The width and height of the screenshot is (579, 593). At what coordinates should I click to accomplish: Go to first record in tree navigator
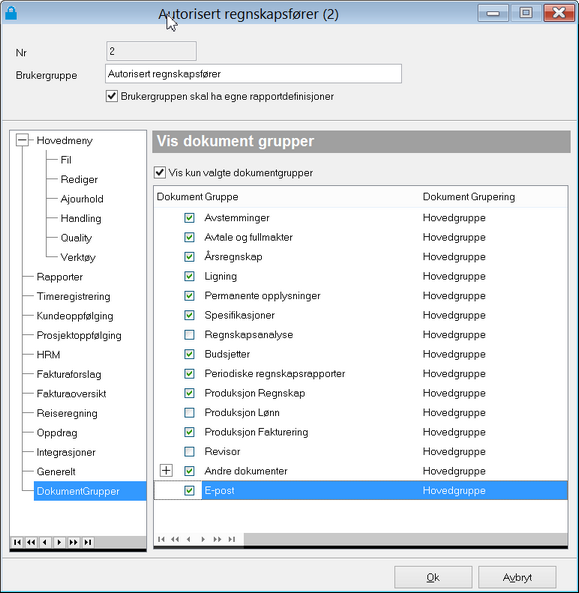[x=17, y=542]
